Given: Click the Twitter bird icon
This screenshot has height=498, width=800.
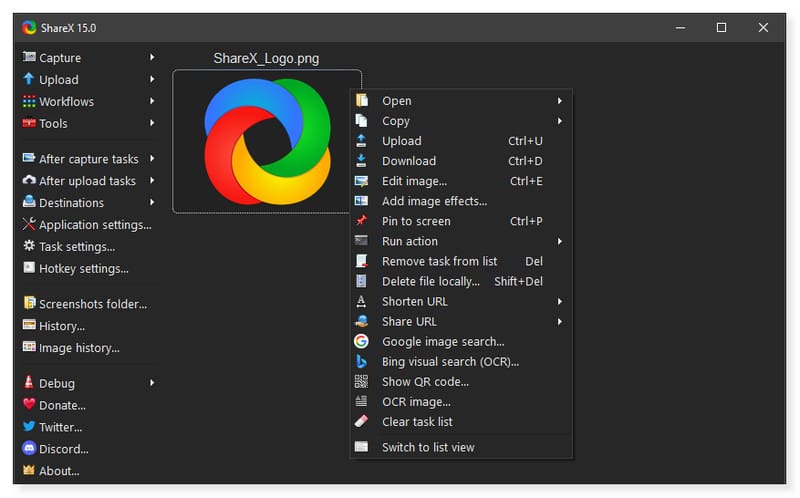Looking at the screenshot, I should (29, 427).
